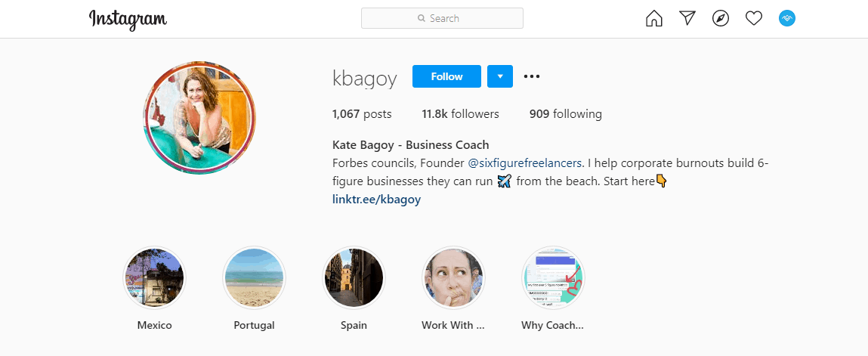Go to the Instagram home icon
This screenshot has height=356, width=868.
tap(653, 19)
